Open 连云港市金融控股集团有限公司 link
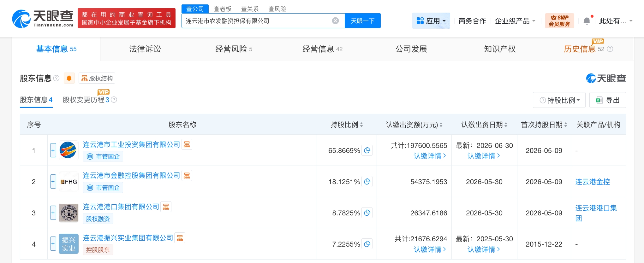 [x=131, y=176]
